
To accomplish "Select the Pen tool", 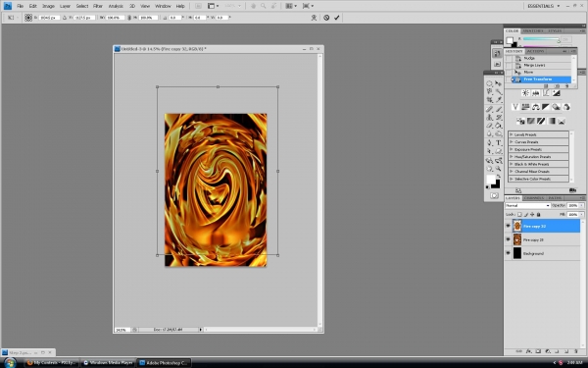I will pyautogui.click(x=490, y=143).
